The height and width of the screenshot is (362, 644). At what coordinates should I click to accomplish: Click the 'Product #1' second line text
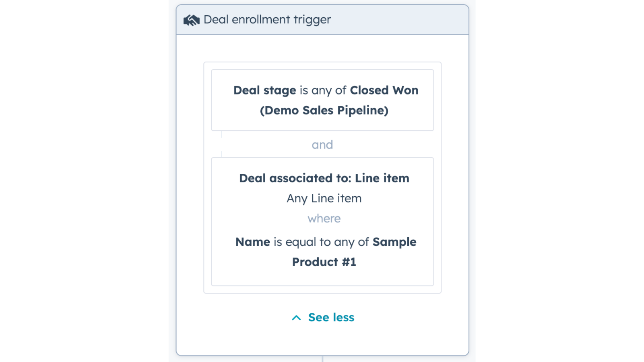click(x=324, y=262)
